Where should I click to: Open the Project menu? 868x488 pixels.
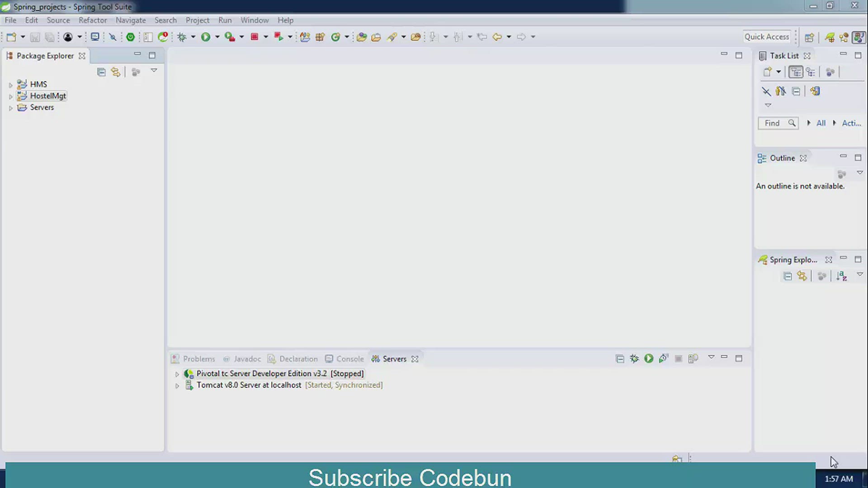pos(198,20)
